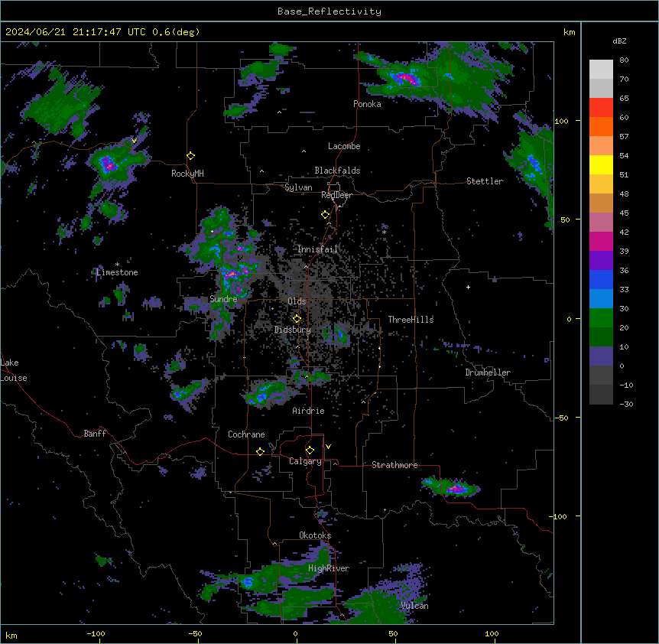Click the Sundre town label

pos(223,299)
